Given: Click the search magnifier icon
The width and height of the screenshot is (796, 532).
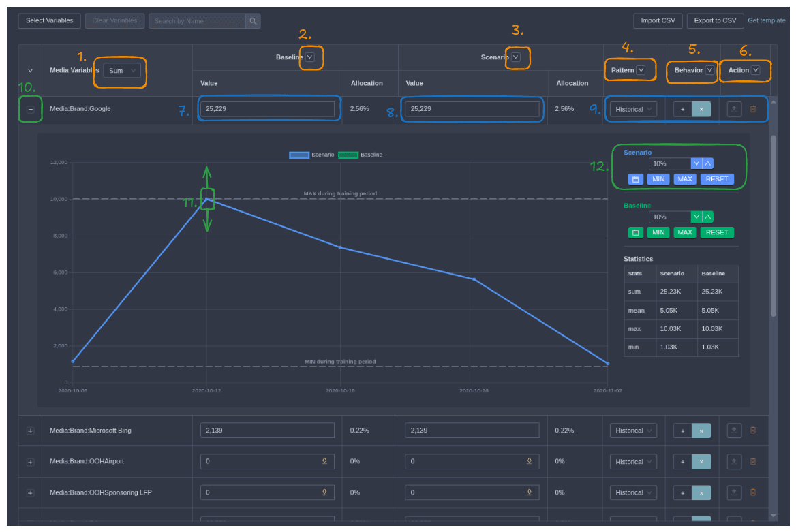Looking at the screenshot, I should (x=253, y=21).
